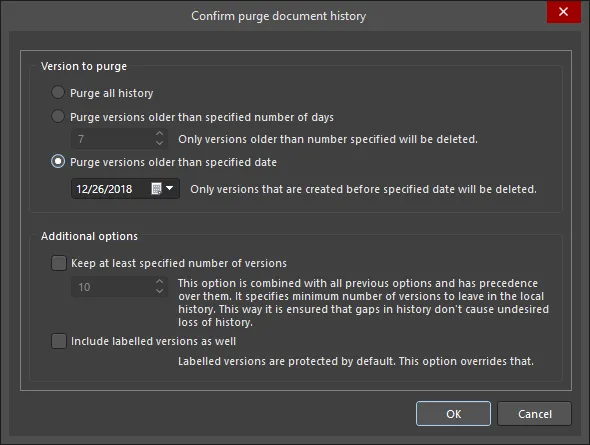
Task: Cancel the purge dialog
Action: click(x=534, y=414)
